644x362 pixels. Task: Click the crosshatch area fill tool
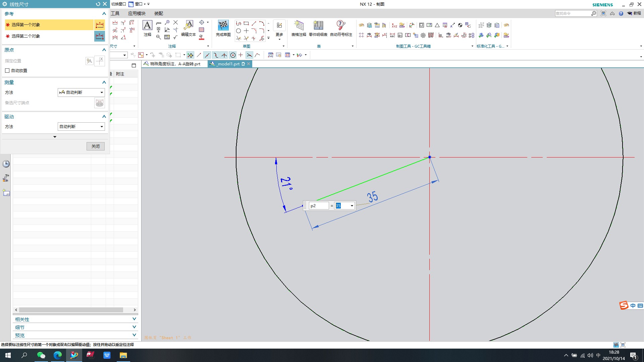click(x=202, y=30)
